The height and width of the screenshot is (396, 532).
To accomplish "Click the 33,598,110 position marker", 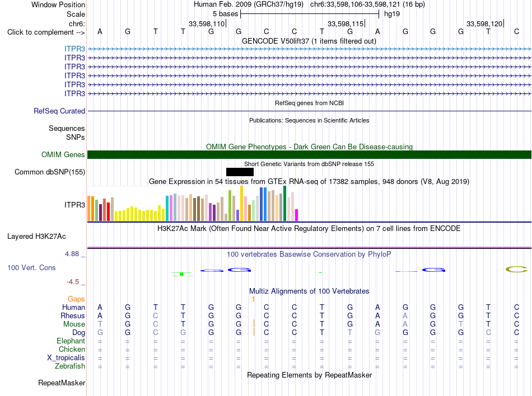I will [207, 23].
